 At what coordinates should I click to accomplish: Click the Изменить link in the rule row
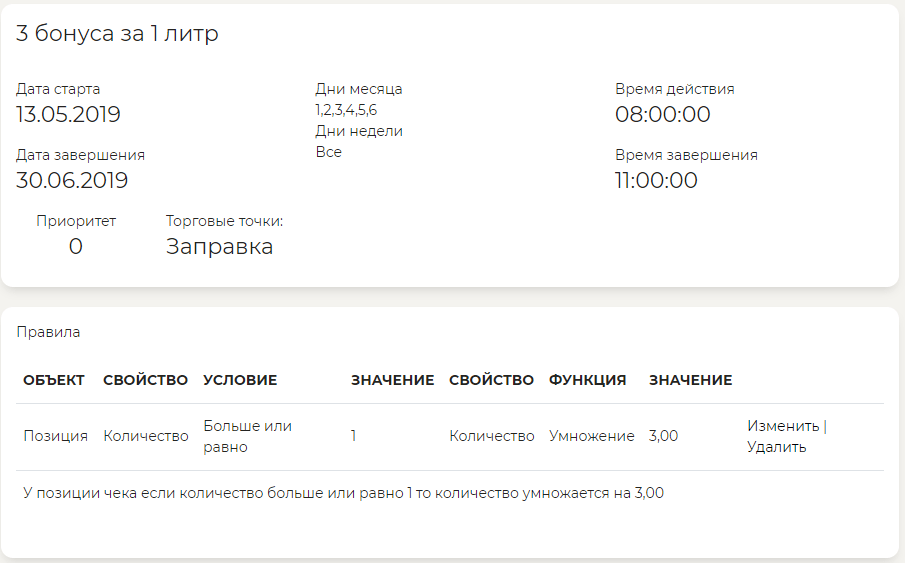point(783,426)
